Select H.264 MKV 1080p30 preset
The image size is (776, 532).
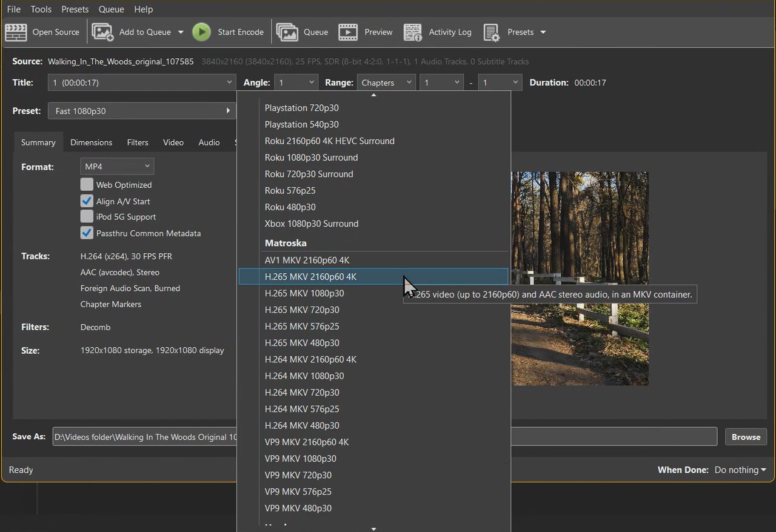pos(373,376)
